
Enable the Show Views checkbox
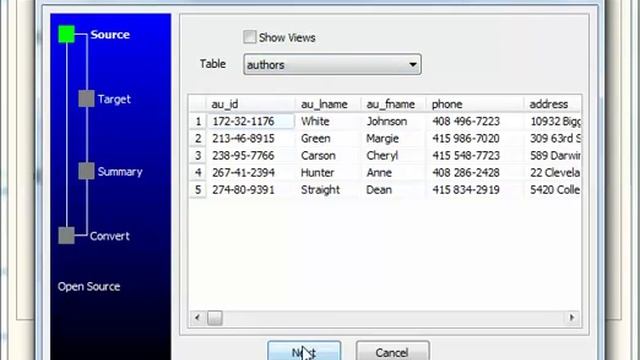click(249, 37)
